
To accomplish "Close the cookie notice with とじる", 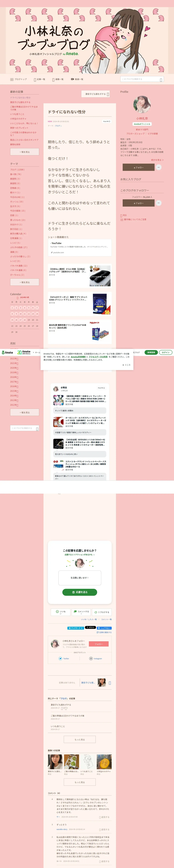I will (x=126, y=365).
